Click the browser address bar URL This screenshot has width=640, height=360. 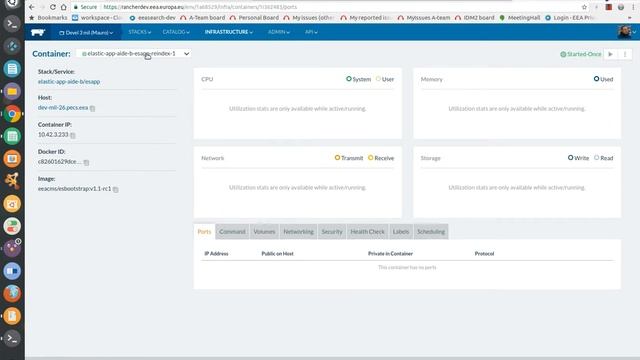click(200, 7)
